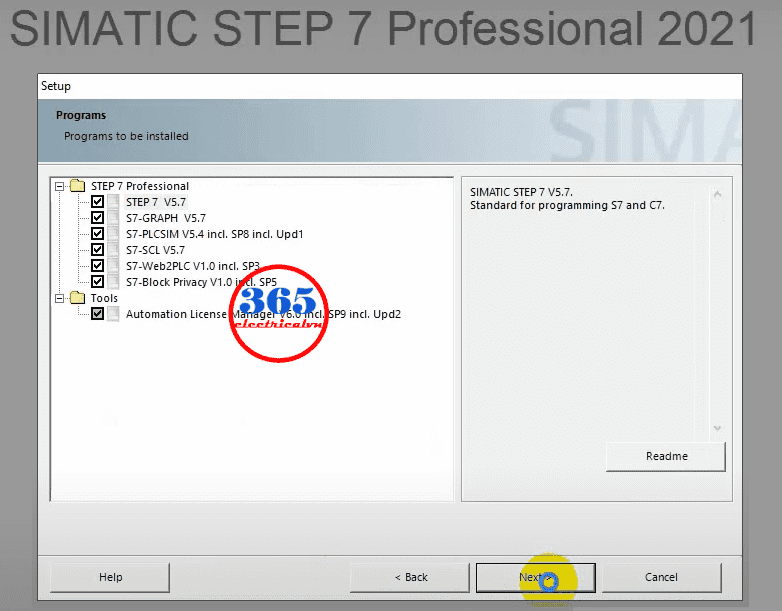The image size is (782, 611).
Task: Collapse the Tools tree node
Action: click(59, 298)
